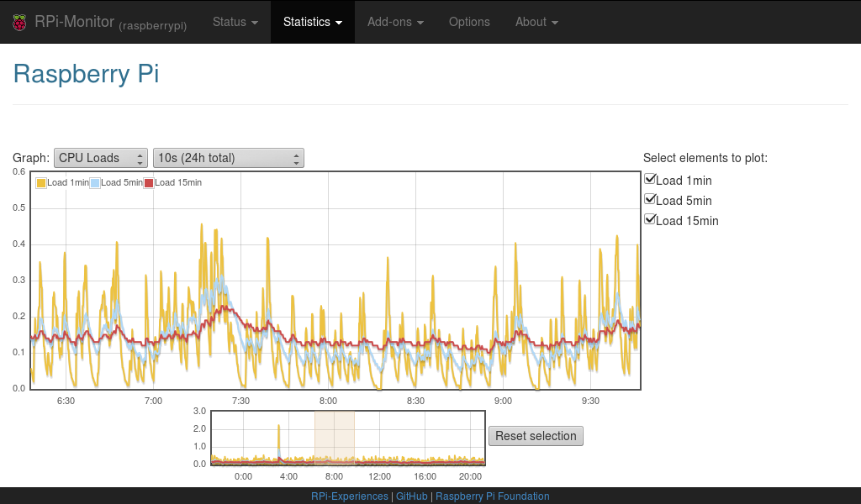Toggle the Load 15min checkbox
861x504 pixels.
coord(650,218)
